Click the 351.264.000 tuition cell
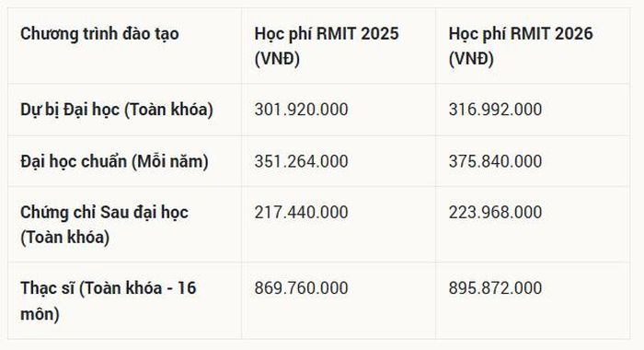Image resolution: width=644 pixels, height=350 pixels. click(x=302, y=161)
